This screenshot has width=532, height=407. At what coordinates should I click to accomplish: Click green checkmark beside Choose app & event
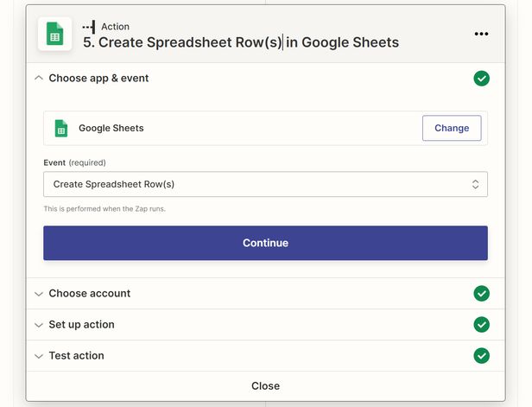coord(481,79)
